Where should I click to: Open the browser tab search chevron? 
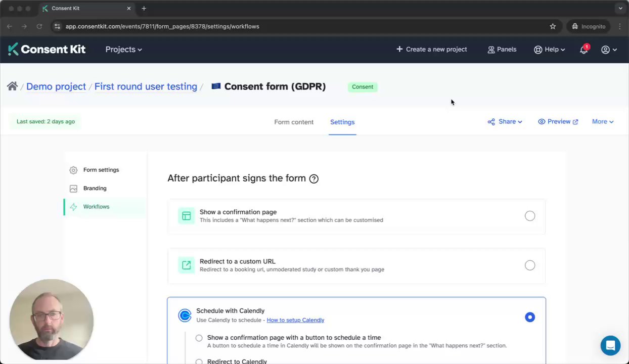[x=620, y=8]
